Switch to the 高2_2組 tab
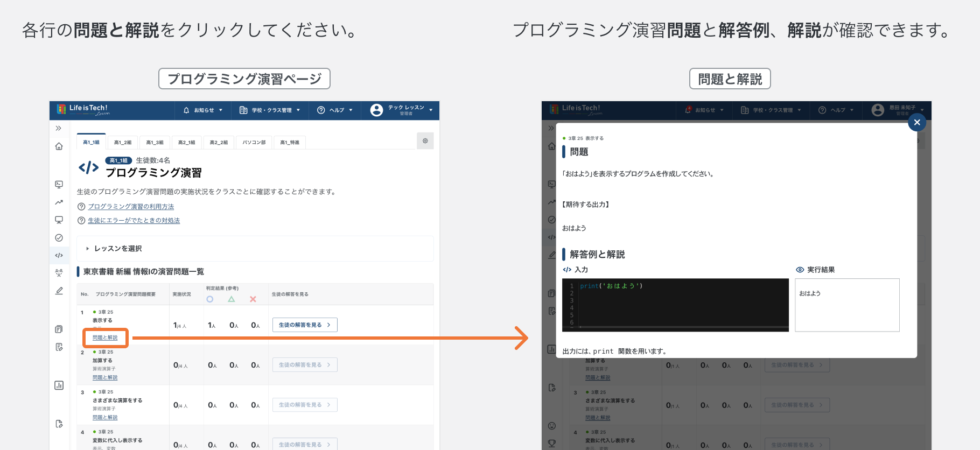 219,142
